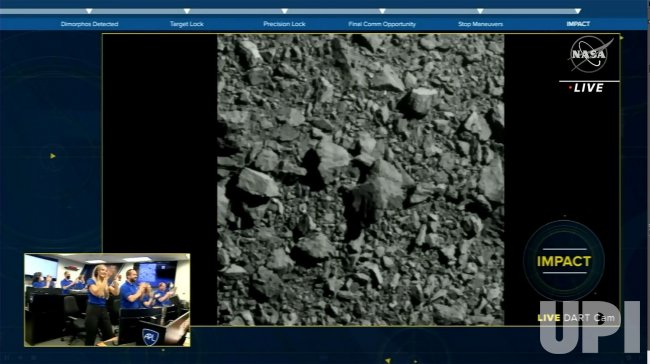Screen dimensions: 650x364
Task: Click the Stop Maneuvers timeline marker
Action: 480,11
